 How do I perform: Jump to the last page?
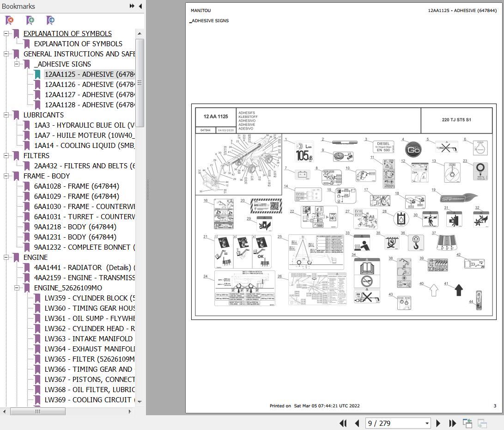click(452, 423)
